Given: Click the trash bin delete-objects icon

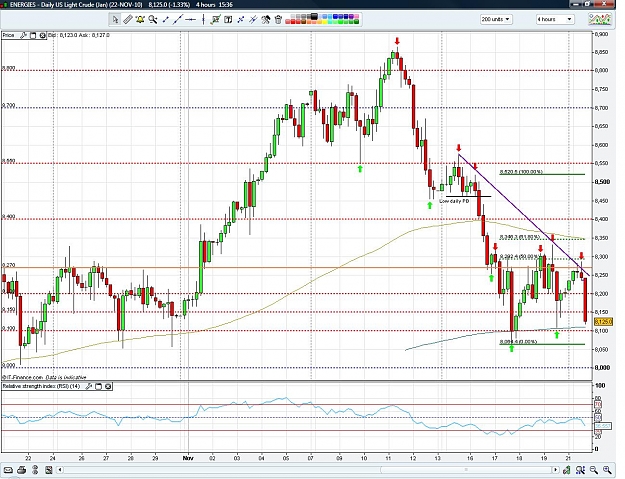Looking at the screenshot, I should 278,19.
